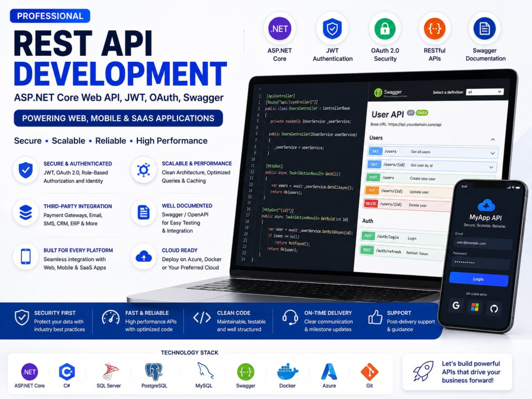Click the Azure logo in Technology Stack
This screenshot has height=399, width=532.
329,371
